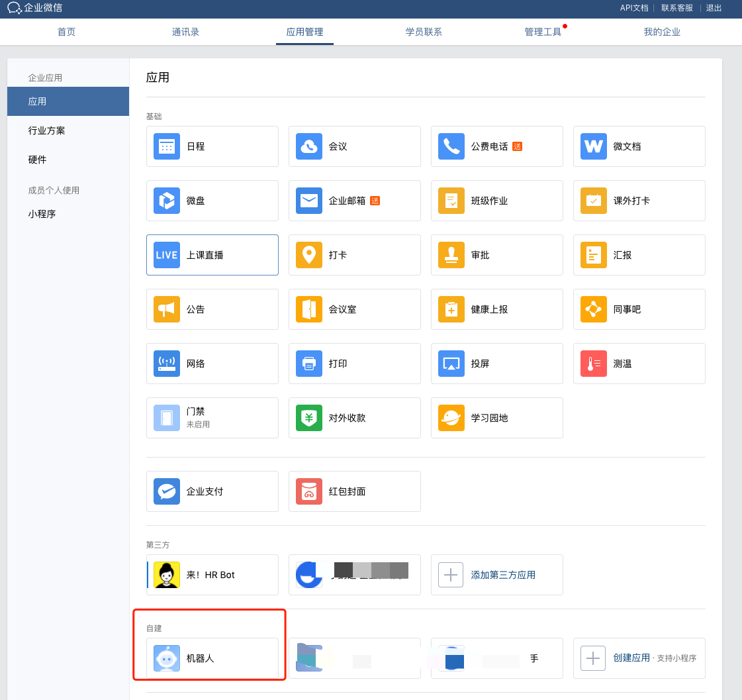The image size is (742, 700).
Task: Open the 上课直播 LIVE icon
Action: 167,255
